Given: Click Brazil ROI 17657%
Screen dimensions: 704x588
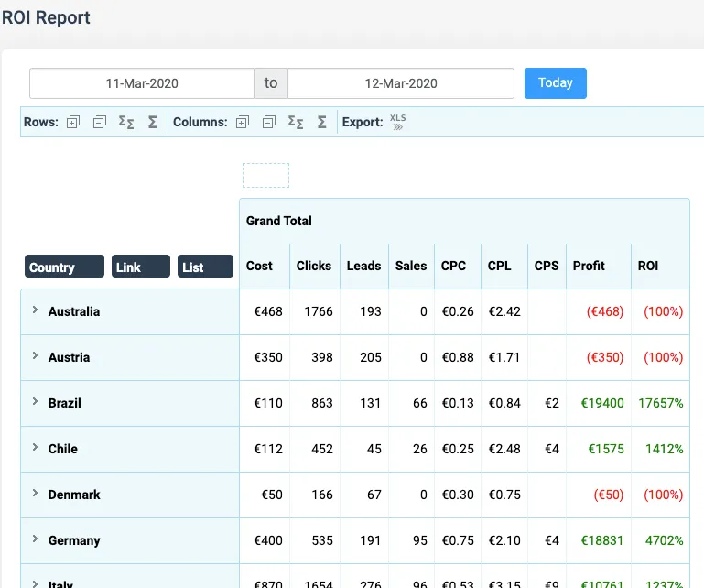Looking at the screenshot, I should pyautogui.click(x=660, y=403).
